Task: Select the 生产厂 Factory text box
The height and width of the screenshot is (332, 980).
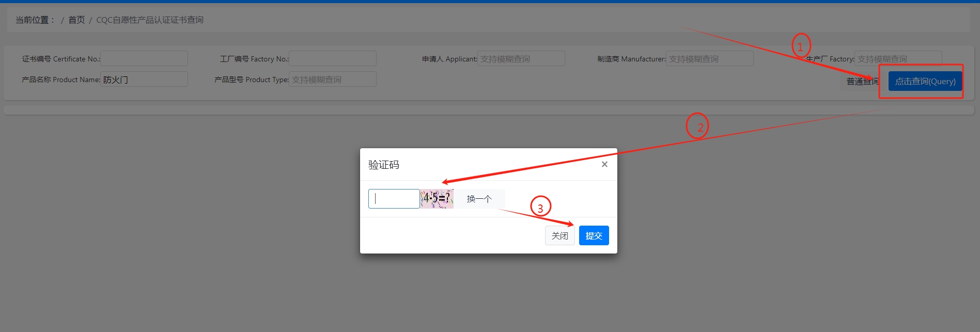Action: 898,58
